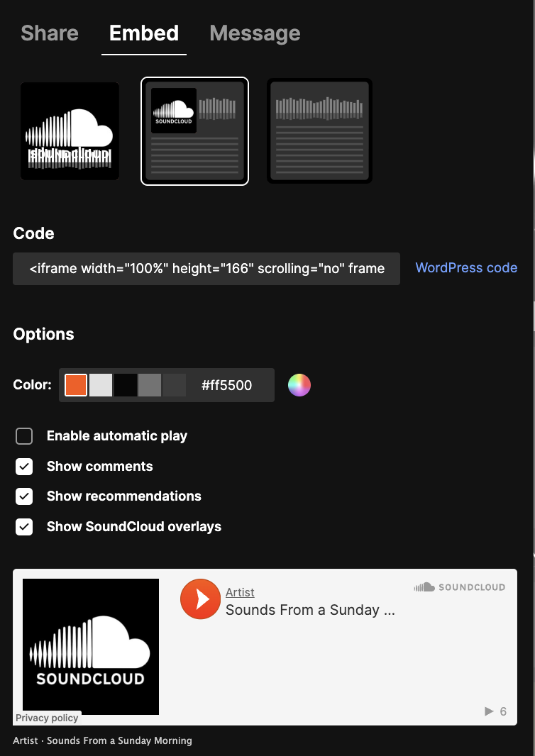Disable Show comments
Screen dimensions: 535x756
(24, 467)
